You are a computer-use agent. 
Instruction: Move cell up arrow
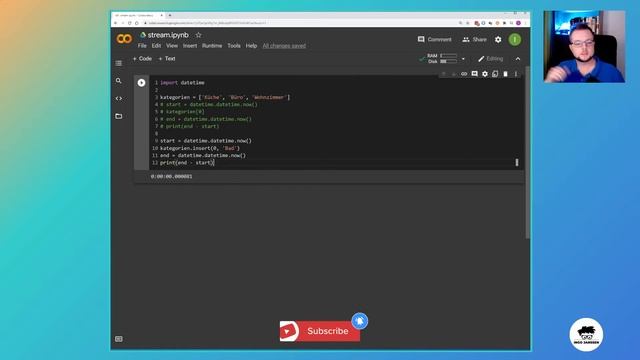tap(443, 74)
